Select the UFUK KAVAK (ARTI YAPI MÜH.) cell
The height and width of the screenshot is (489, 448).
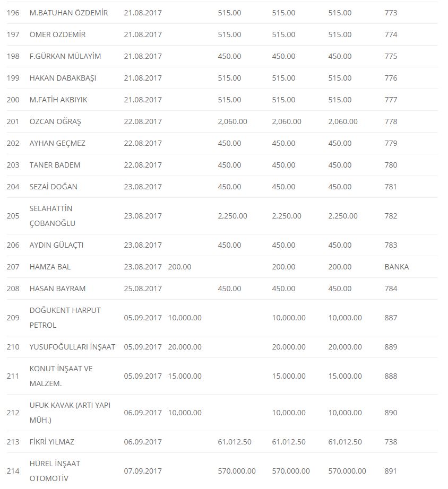[x=69, y=412]
